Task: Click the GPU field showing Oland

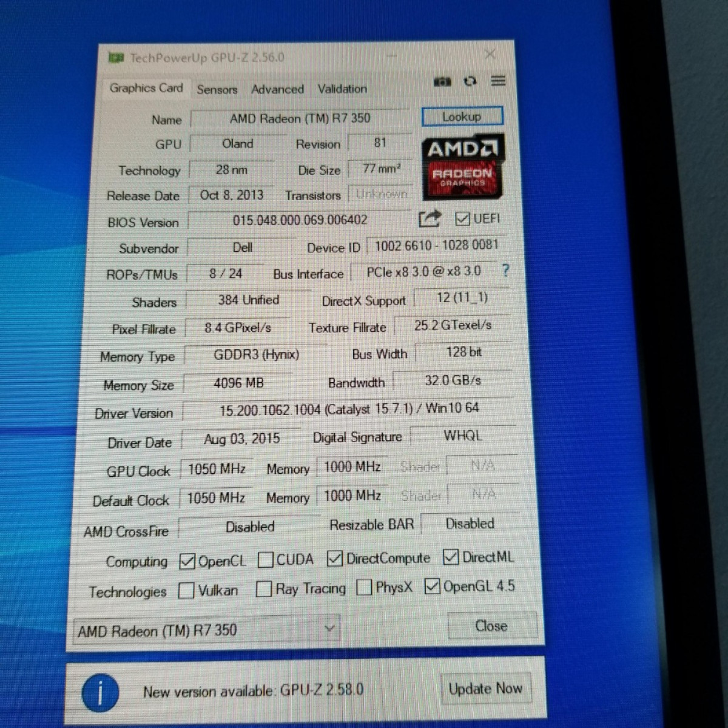Action: coord(237,144)
